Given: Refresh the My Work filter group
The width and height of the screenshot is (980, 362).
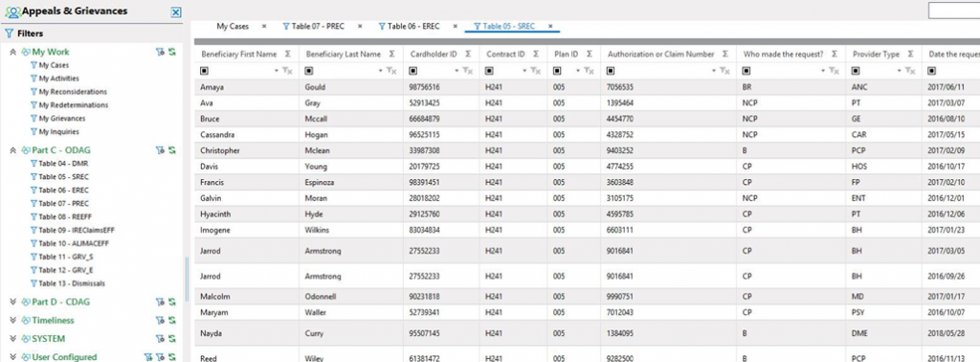Looking at the screenshot, I should [x=172, y=52].
